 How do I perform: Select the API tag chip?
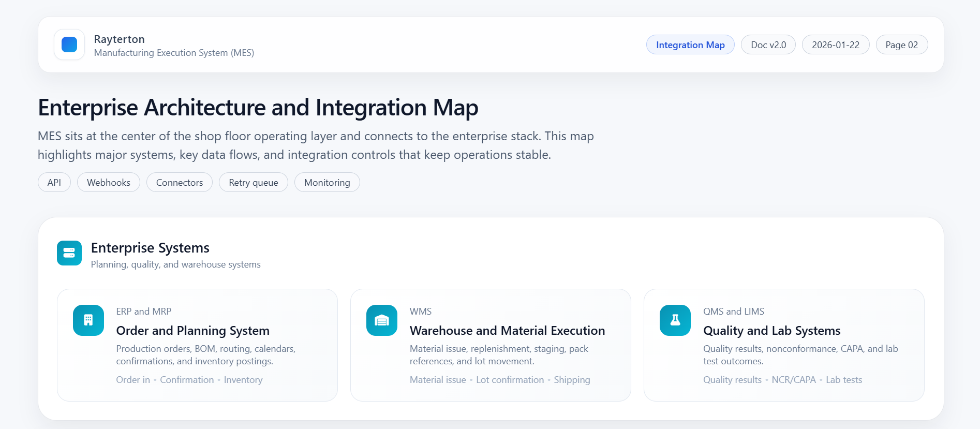tap(54, 183)
